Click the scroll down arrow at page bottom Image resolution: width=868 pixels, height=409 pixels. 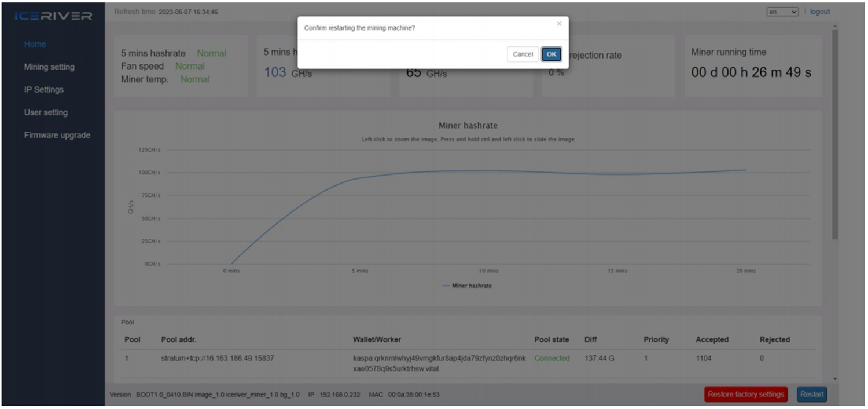pos(834,379)
